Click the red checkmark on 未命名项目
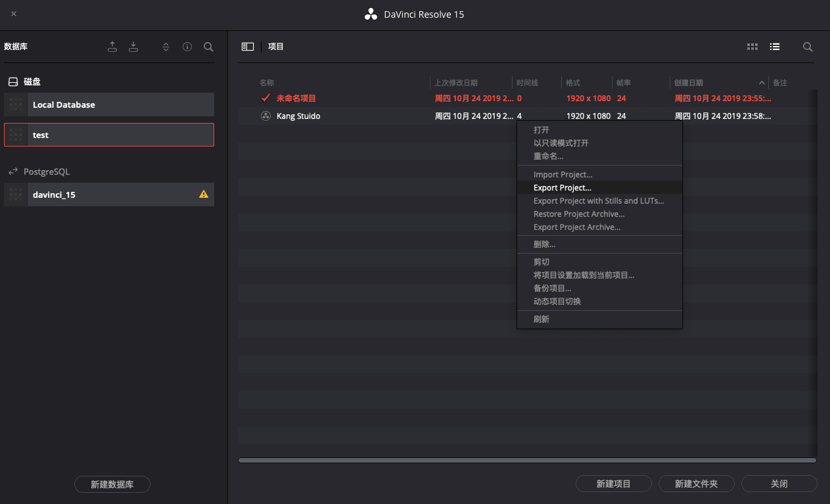Screen dimensions: 830x504 pos(265,98)
